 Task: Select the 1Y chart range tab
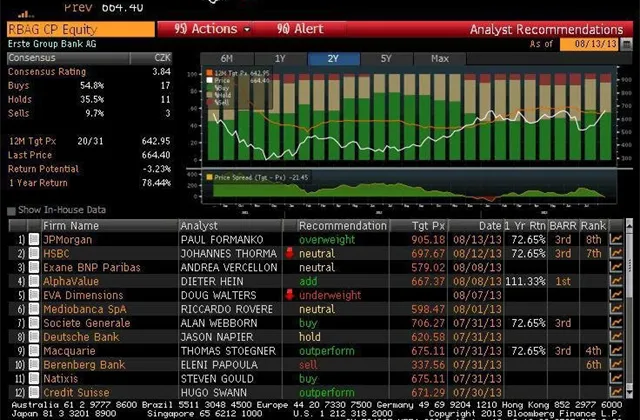[x=280, y=59]
